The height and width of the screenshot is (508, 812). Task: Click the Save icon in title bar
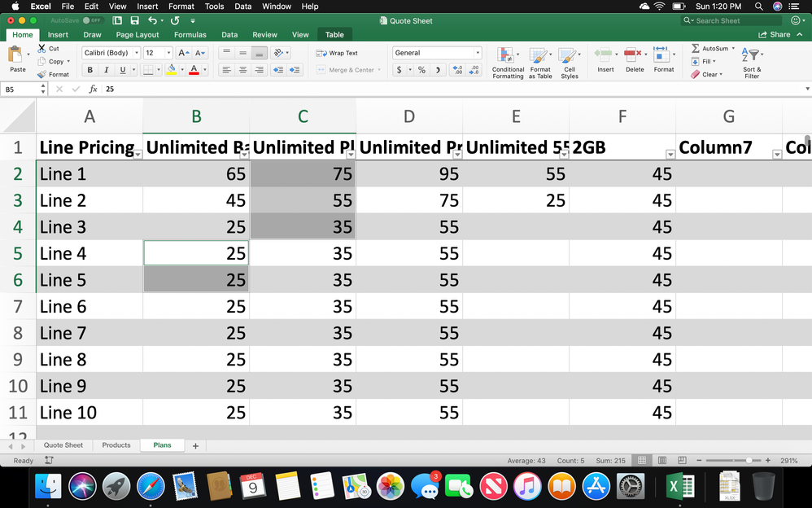(x=134, y=20)
